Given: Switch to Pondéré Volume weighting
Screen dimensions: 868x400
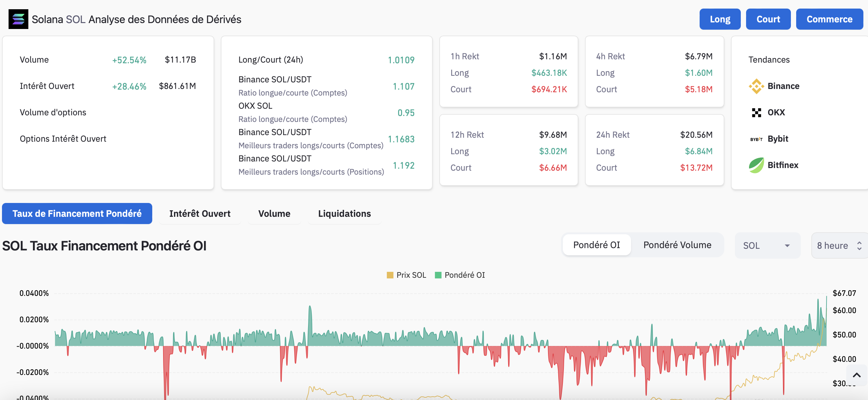Looking at the screenshot, I should [x=677, y=245].
